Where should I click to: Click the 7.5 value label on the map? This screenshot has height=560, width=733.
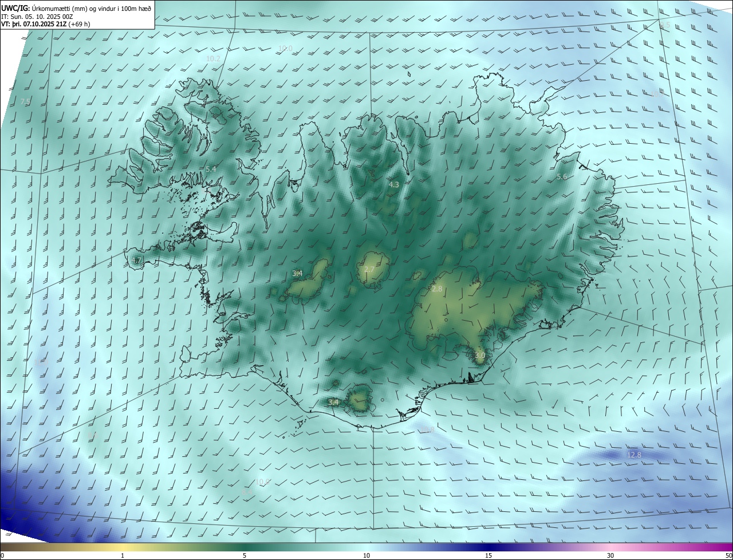(25, 101)
